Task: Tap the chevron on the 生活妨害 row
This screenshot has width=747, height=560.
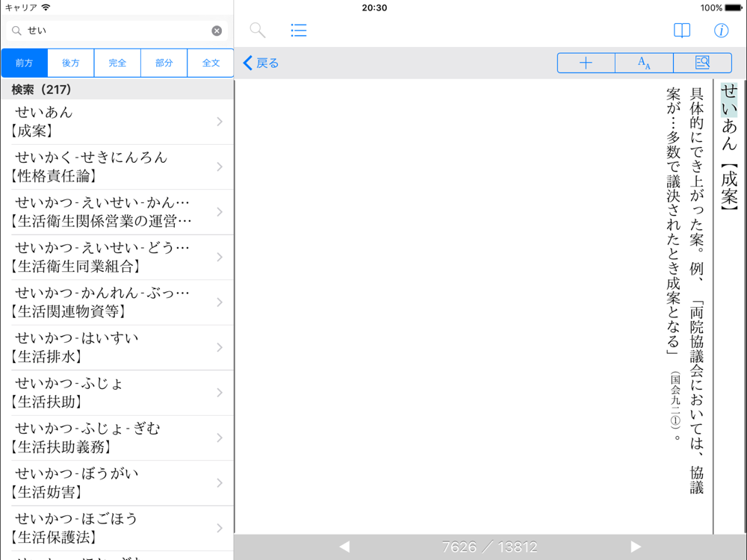Action: (x=220, y=483)
